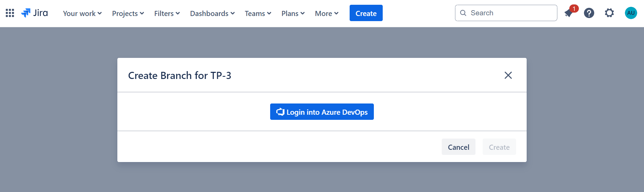This screenshot has height=192, width=644.
Task: Open the notifications bell icon
Action: click(x=569, y=13)
